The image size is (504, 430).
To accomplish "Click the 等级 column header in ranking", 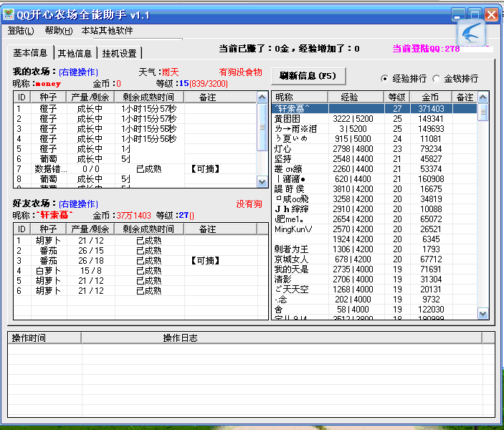I will 397,97.
